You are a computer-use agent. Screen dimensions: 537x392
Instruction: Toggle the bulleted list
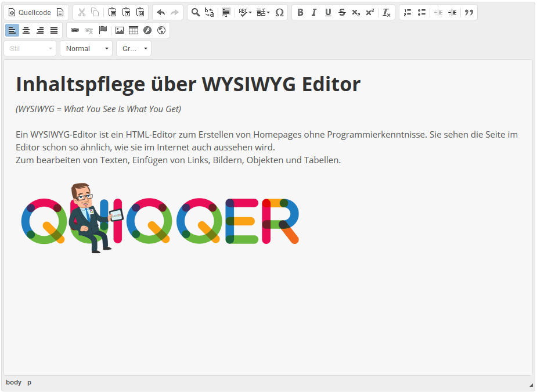click(x=421, y=13)
